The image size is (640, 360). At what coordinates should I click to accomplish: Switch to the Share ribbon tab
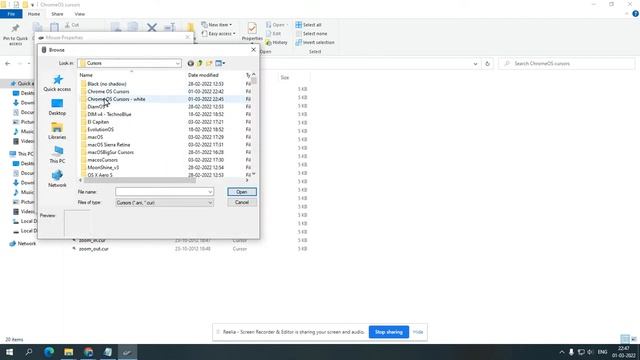click(x=57, y=14)
